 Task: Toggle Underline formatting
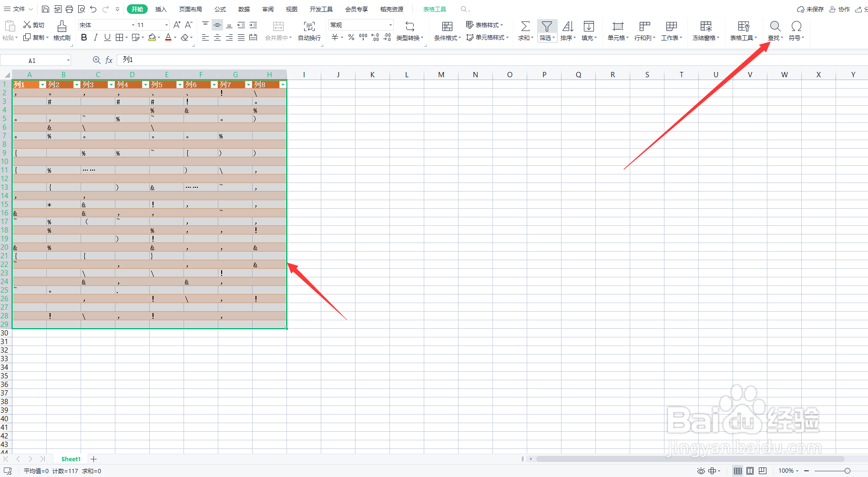point(107,37)
